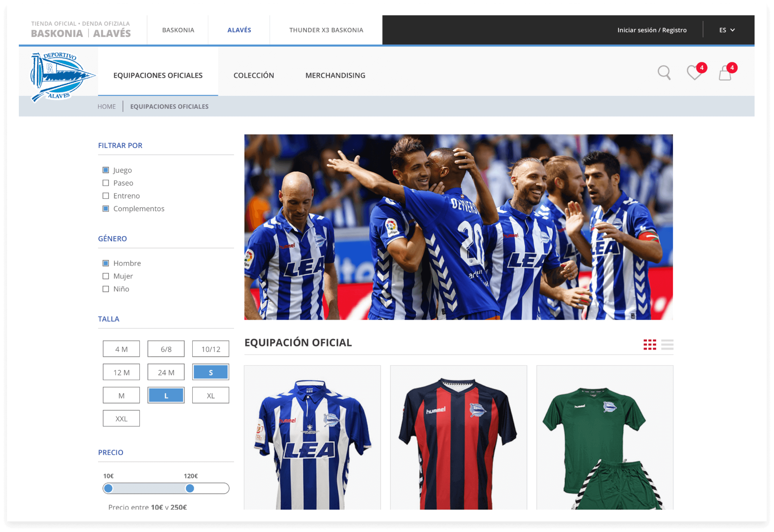Select size XL
Viewport: 774px width, 532px height.
point(211,395)
